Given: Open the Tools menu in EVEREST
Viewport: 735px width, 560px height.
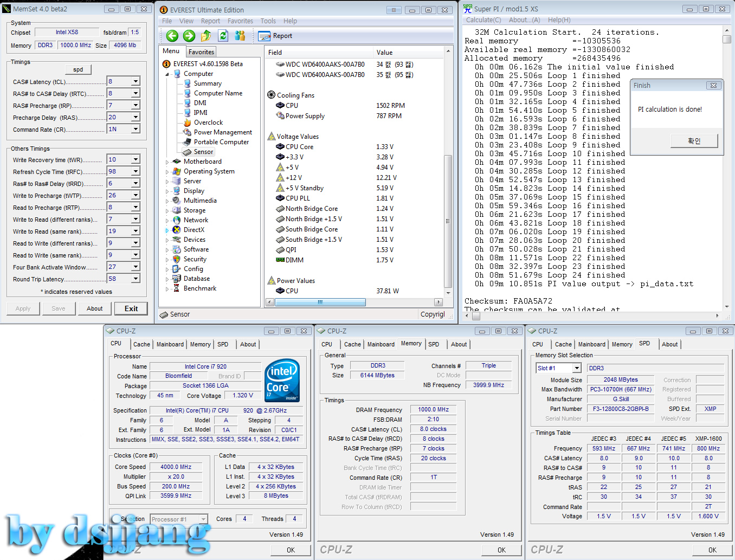Looking at the screenshot, I should 268,21.
